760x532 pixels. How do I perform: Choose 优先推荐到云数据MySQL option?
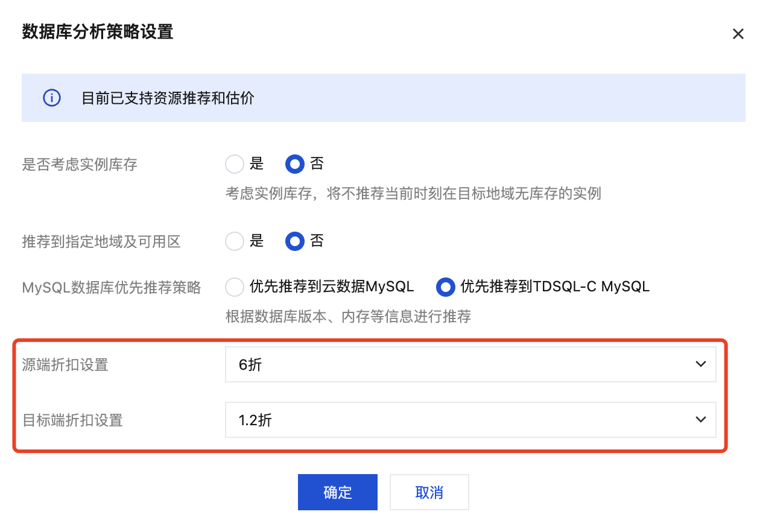(235, 287)
